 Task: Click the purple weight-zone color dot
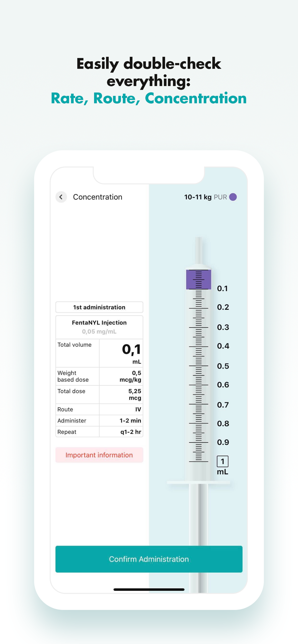[233, 197]
